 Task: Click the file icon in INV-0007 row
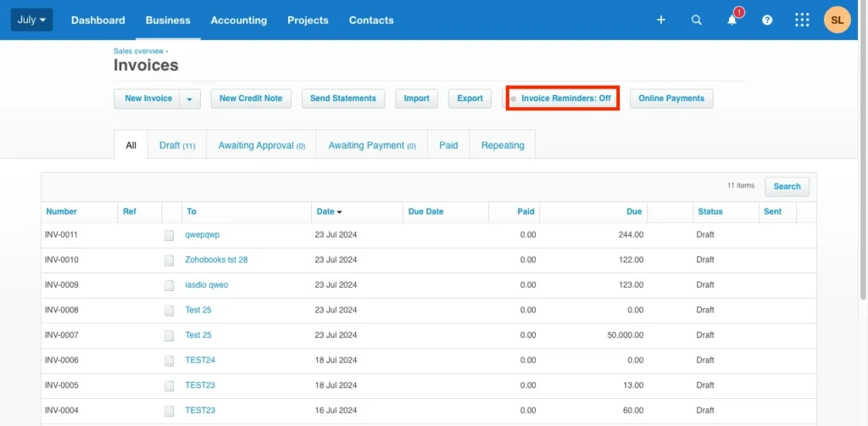click(x=169, y=336)
